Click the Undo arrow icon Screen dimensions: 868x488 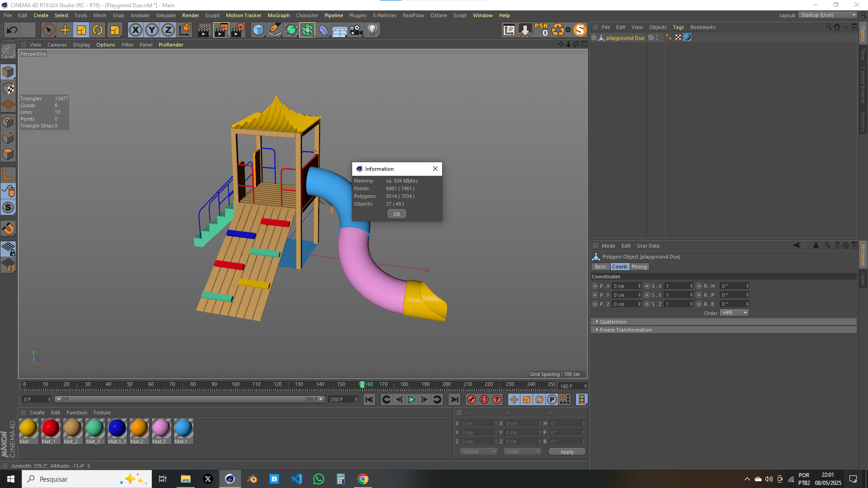12,30
